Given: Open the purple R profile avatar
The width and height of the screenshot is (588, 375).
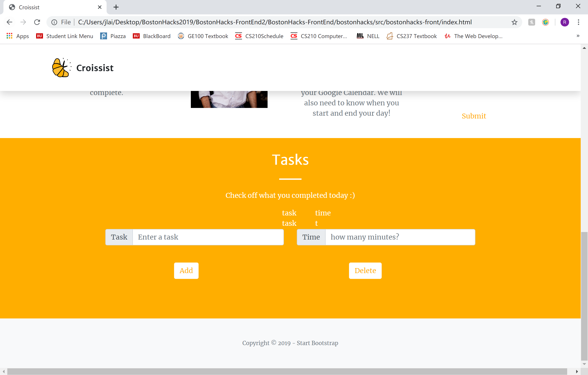Looking at the screenshot, I should (565, 22).
